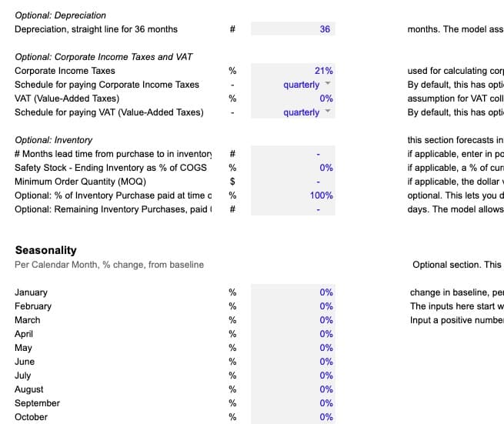Click the October seasonality percentage cell
The image size is (504, 424).
pyautogui.click(x=293, y=417)
